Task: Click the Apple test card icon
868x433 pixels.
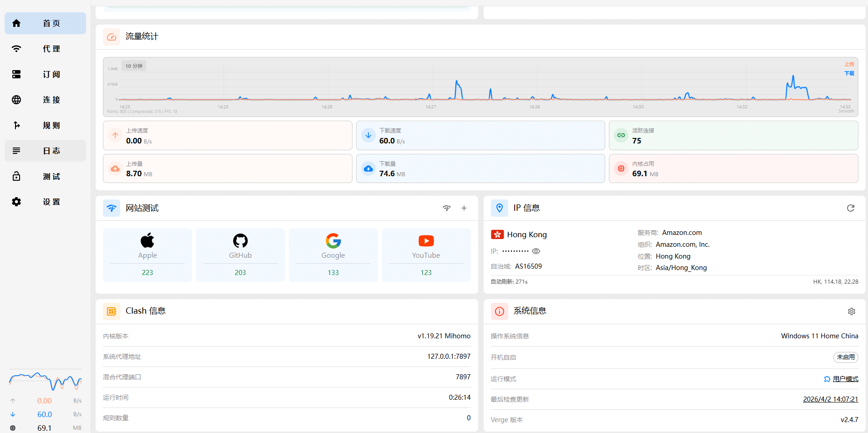Action: coord(147,240)
